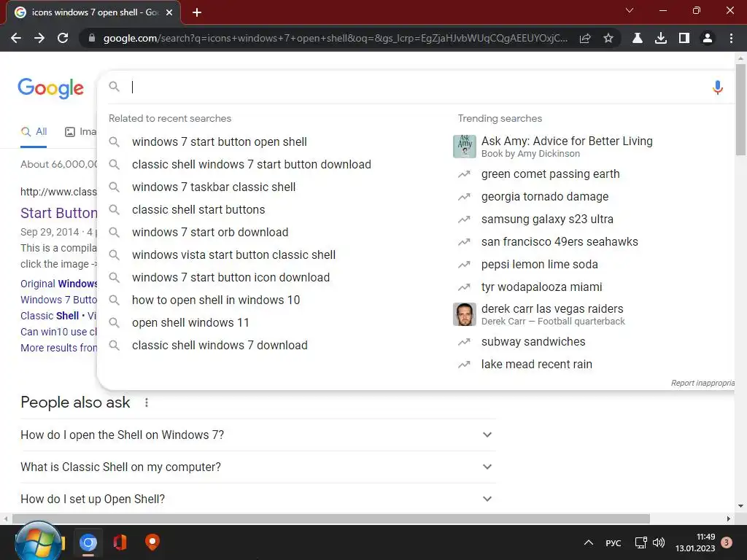Choose 'open shell windows 11' suggestion
Image resolution: width=747 pixels, height=560 pixels.
pos(190,323)
